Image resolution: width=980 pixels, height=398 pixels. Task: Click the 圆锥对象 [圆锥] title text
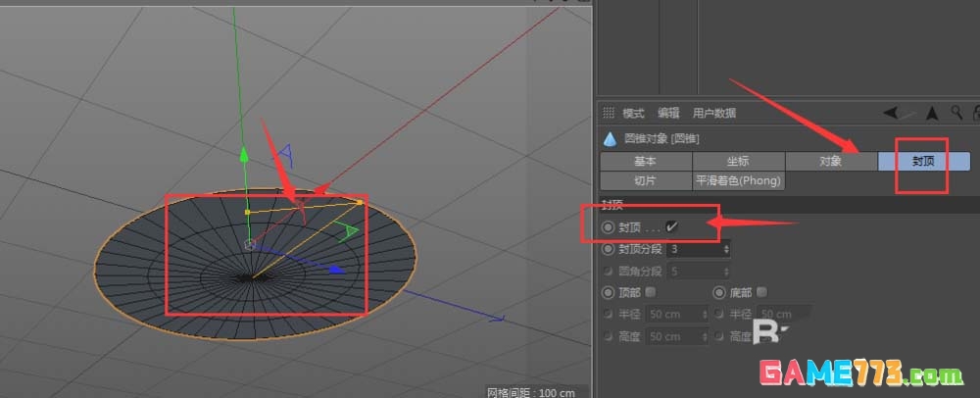point(661,138)
